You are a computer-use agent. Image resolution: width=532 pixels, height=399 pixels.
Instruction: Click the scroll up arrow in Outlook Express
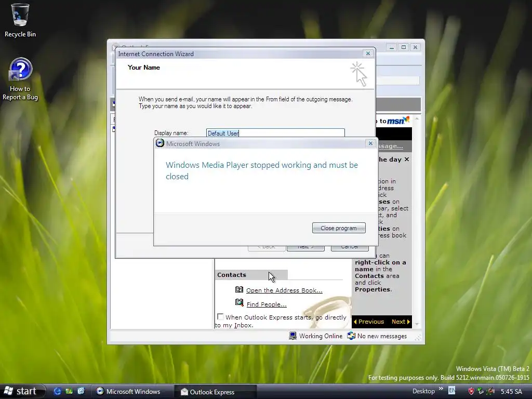click(x=417, y=119)
